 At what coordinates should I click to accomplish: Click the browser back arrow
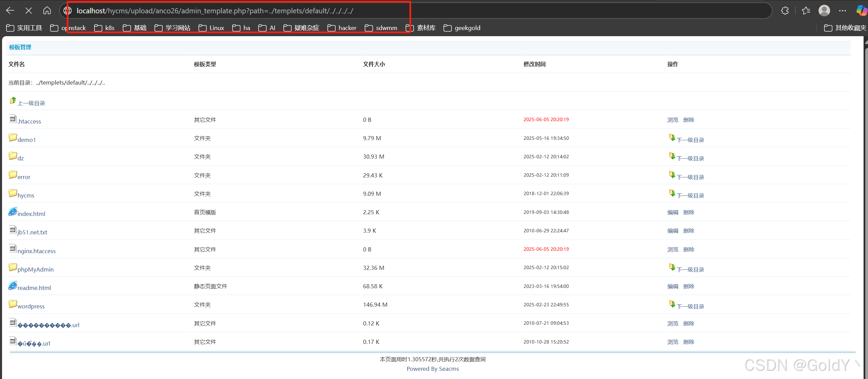(10, 11)
